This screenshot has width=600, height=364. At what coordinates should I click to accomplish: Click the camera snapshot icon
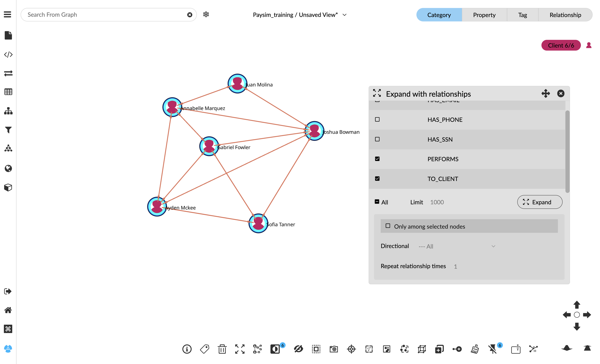click(334, 349)
